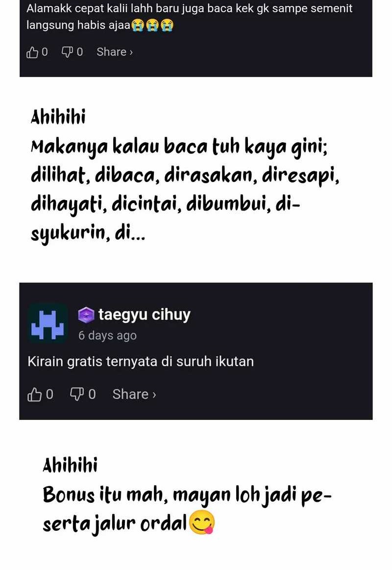Viewport: 392px width, 570px height.
Task: Click purple badge beside taegyu cihuy
Action: (86, 315)
